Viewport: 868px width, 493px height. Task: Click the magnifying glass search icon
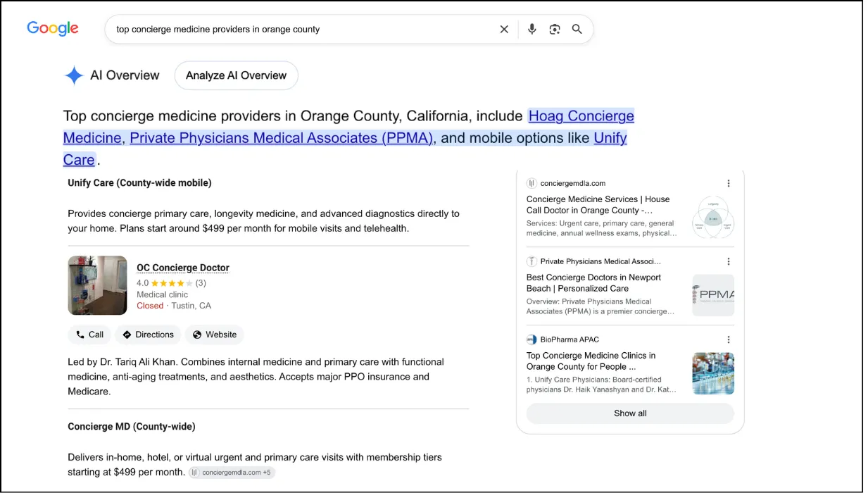[577, 29]
